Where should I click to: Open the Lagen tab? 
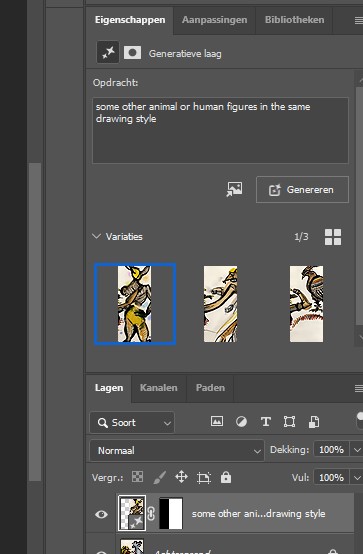pos(109,388)
